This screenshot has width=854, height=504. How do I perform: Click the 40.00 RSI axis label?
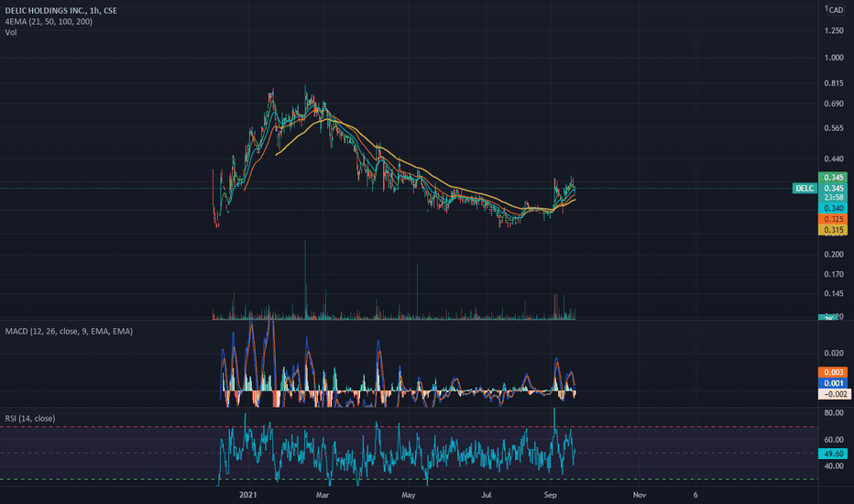coord(834,466)
